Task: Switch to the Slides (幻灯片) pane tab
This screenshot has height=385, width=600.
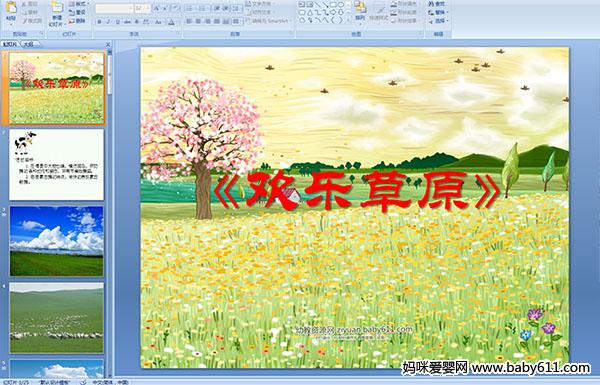Action: click(10, 44)
